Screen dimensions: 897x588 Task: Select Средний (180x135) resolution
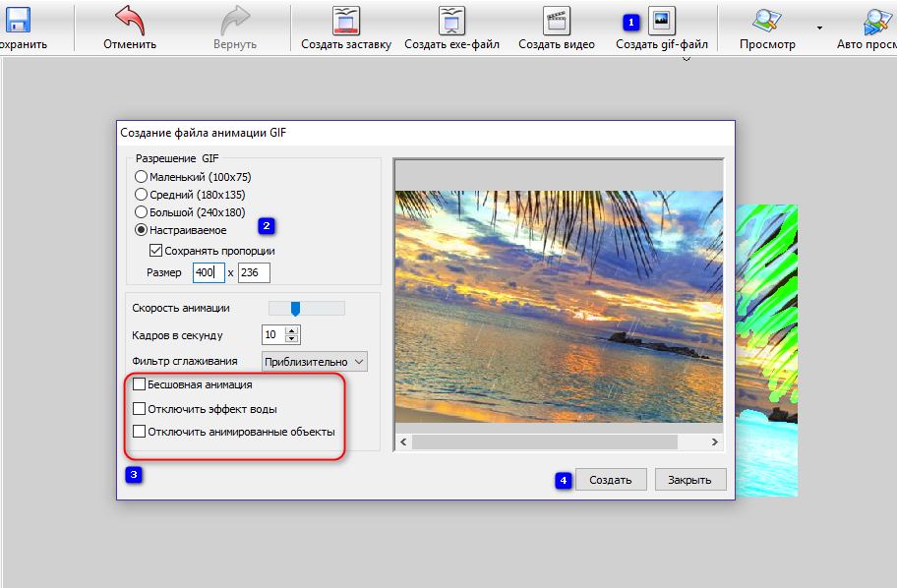(x=141, y=195)
